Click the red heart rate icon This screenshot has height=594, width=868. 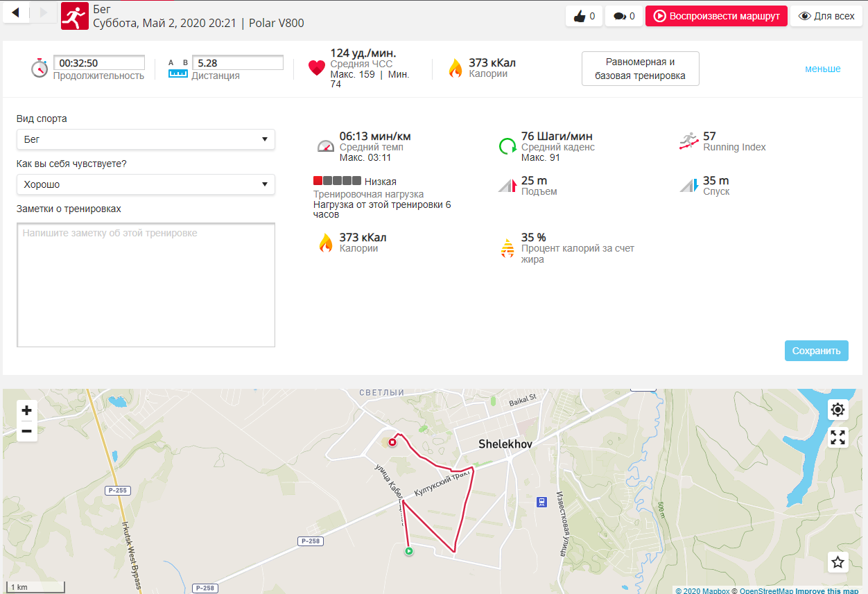[317, 68]
